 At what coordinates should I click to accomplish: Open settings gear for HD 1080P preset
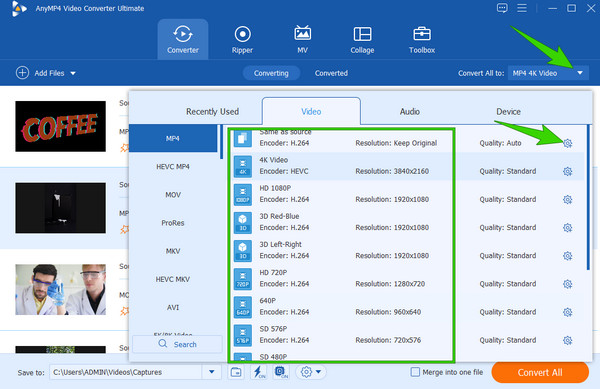(567, 199)
